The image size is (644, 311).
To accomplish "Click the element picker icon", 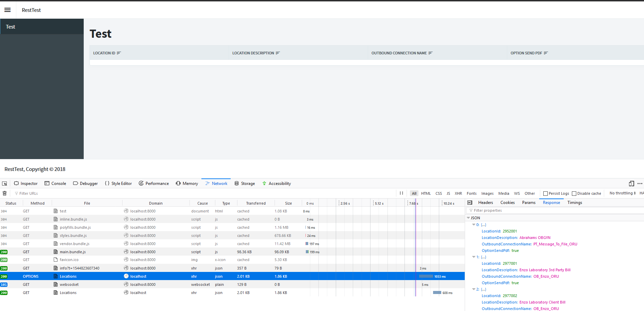I will pyautogui.click(x=4, y=184).
